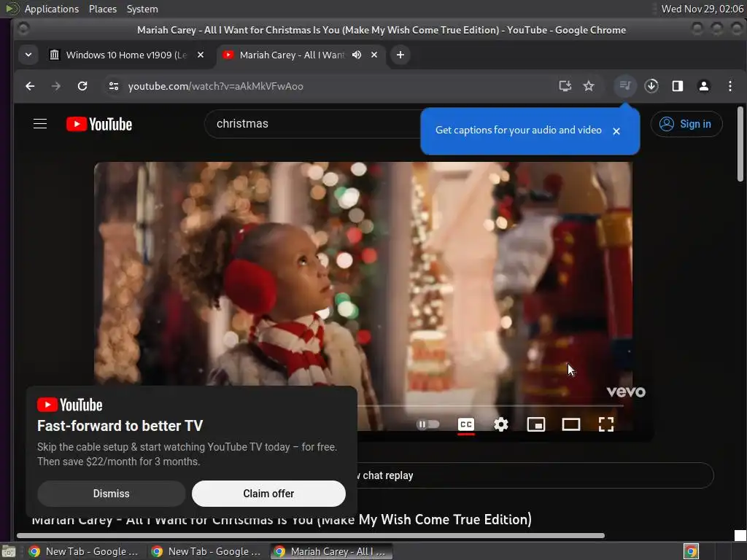
Task: Click the horizontal page scrollbar
Action: pos(311,535)
